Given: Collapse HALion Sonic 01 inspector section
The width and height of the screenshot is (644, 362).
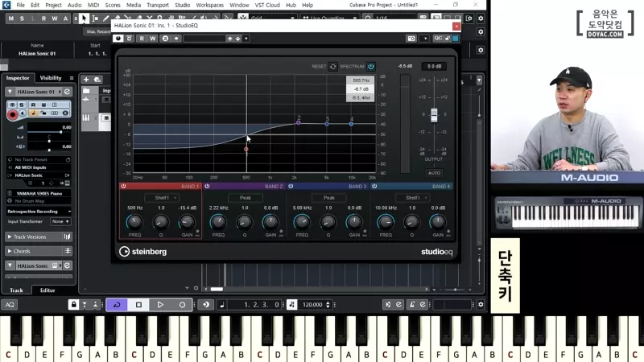Looking at the screenshot, I should (x=10, y=92).
